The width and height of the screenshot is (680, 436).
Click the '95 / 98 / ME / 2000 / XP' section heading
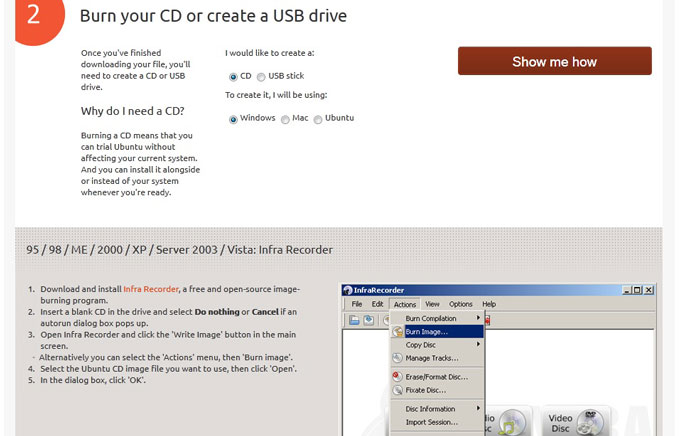point(180,250)
